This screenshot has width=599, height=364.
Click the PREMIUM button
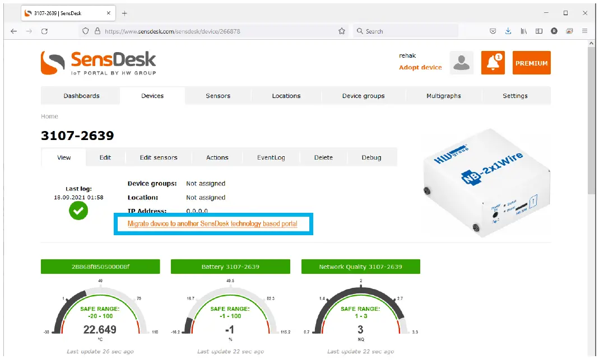pos(531,63)
